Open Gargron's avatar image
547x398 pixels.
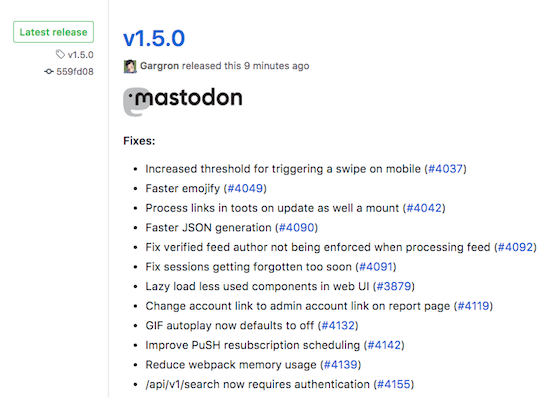(x=130, y=66)
